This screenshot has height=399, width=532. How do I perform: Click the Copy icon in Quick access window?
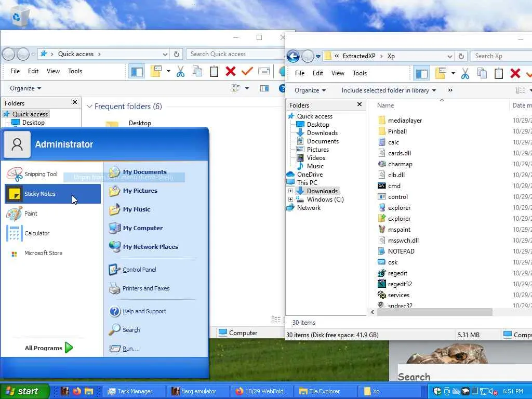coord(197,71)
